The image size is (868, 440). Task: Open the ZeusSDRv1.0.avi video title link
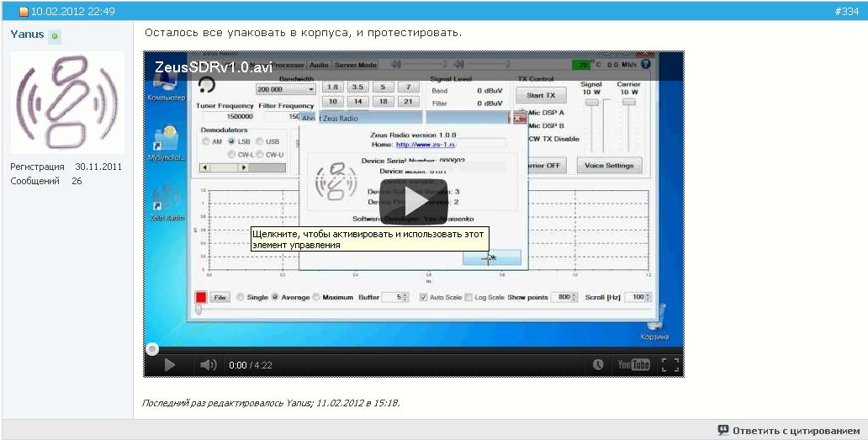point(213,67)
